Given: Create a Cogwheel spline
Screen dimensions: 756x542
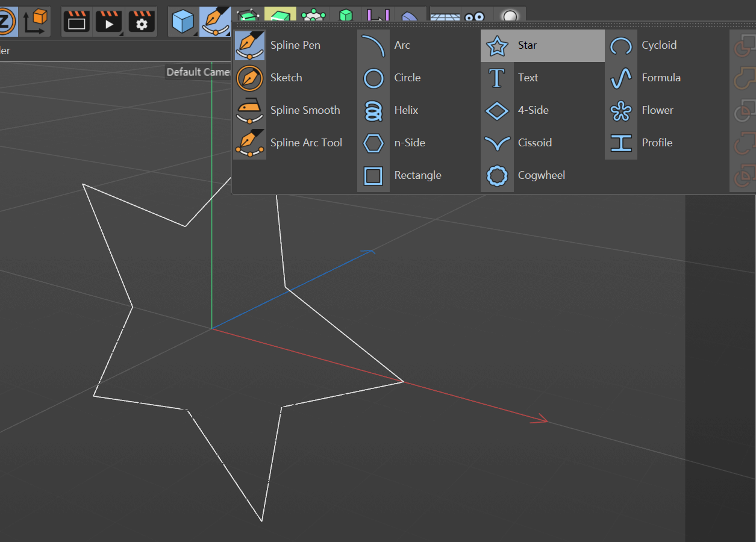Looking at the screenshot, I should 542,175.
